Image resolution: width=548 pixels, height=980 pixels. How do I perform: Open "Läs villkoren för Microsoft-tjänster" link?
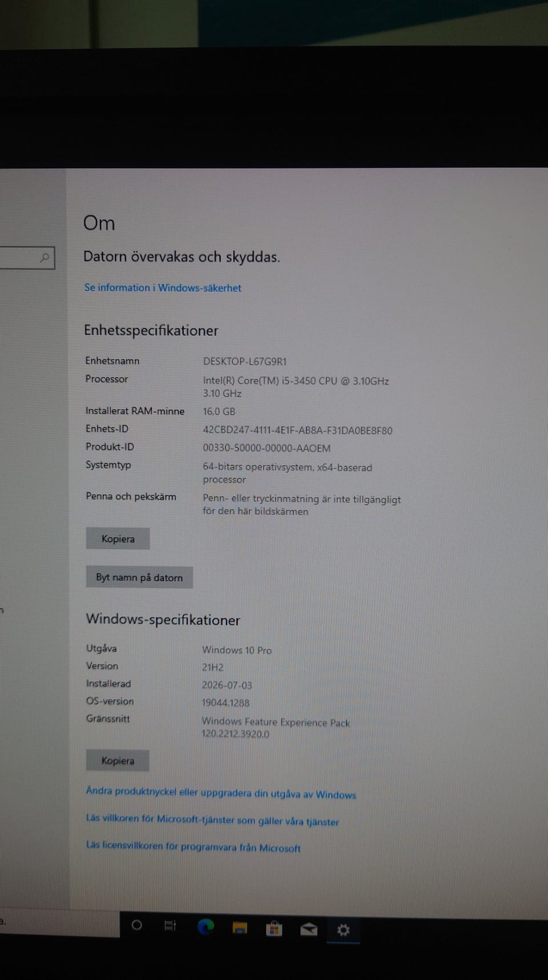212,820
